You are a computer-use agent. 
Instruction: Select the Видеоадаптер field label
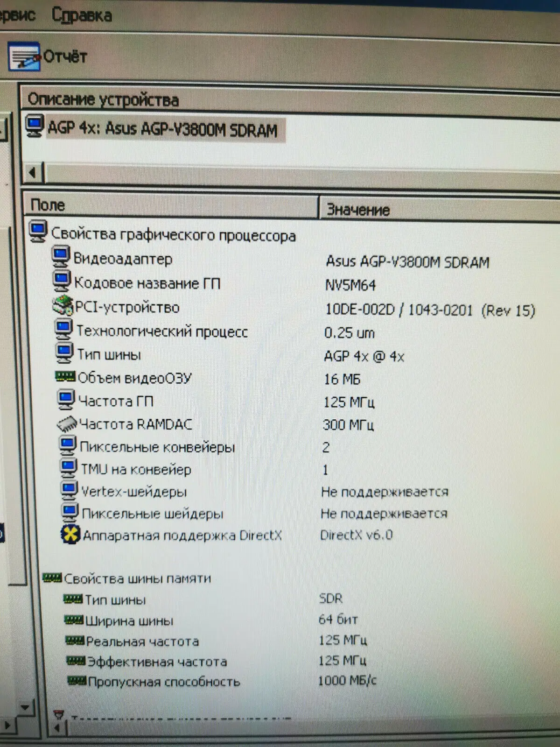(x=123, y=259)
